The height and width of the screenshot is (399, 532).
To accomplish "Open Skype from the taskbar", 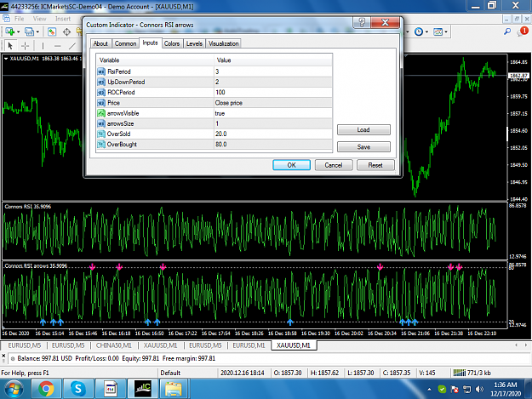I will click(77, 389).
